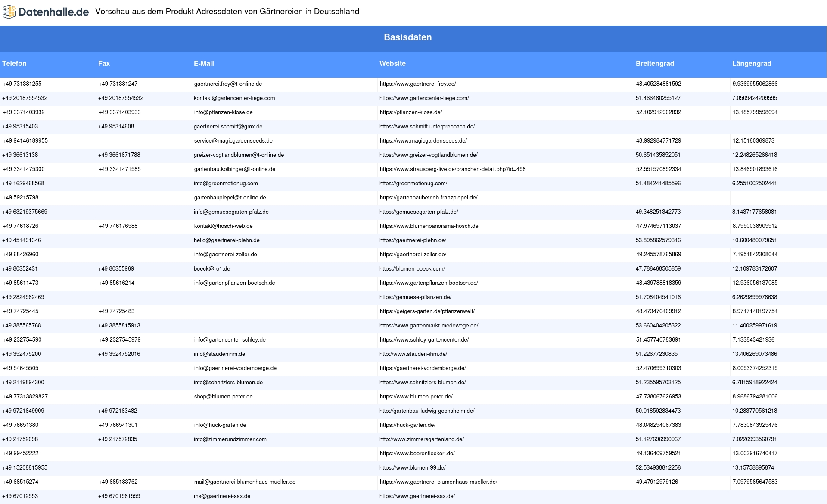Click email gaertnerei.frey@t-online.de
The image size is (827, 504).
(x=228, y=84)
